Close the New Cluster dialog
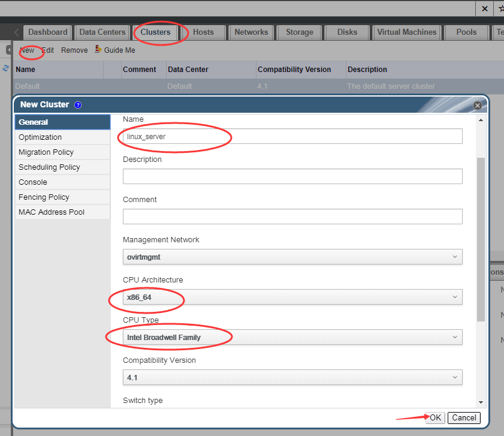 pos(477,106)
